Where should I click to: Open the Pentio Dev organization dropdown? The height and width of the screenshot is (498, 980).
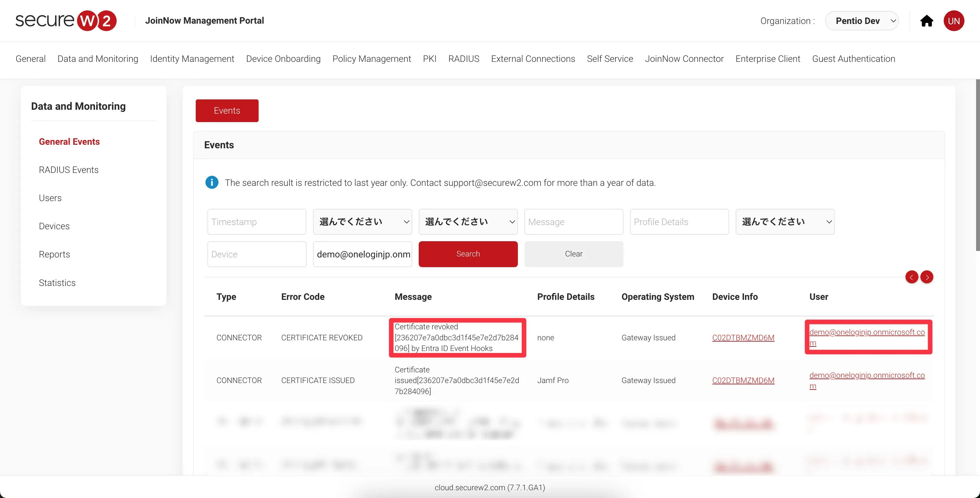click(862, 21)
